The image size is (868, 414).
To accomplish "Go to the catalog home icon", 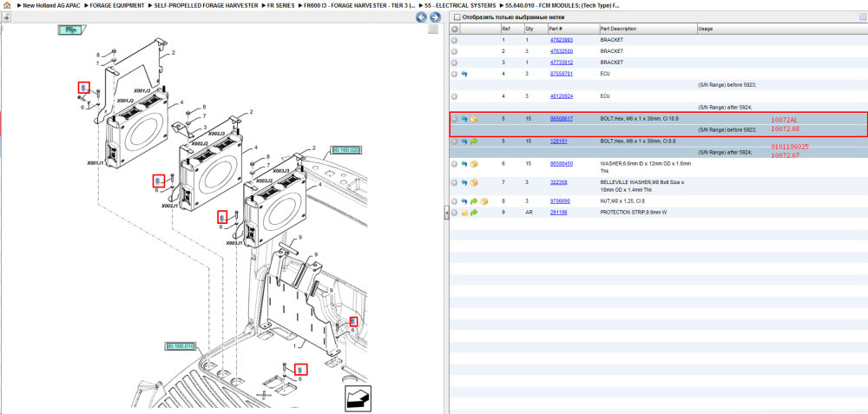I will (7, 5).
